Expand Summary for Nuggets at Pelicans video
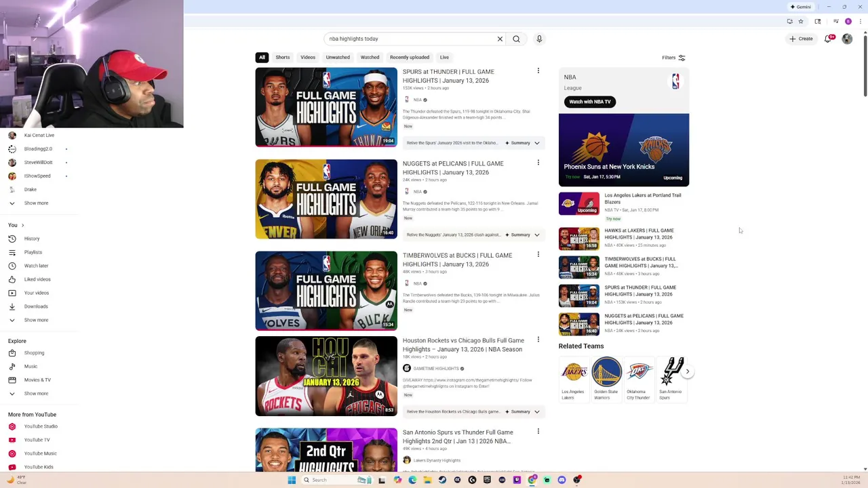Image resolution: width=868 pixels, height=488 pixels. click(x=522, y=235)
